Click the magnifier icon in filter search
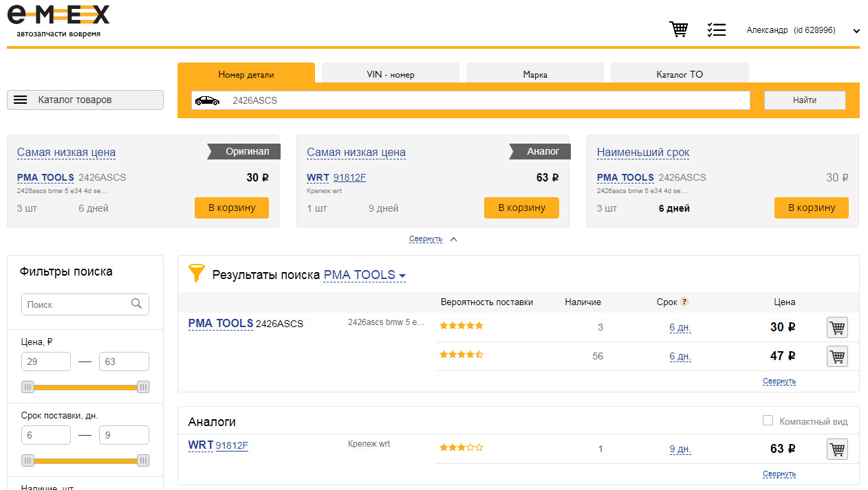This screenshot has width=868, height=490. 136,304
